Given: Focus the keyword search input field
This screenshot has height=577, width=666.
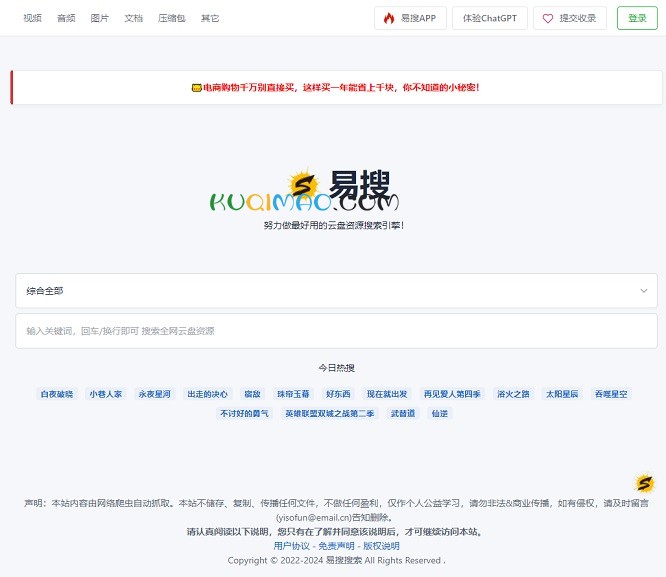Looking at the screenshot, I should point(336,331).
